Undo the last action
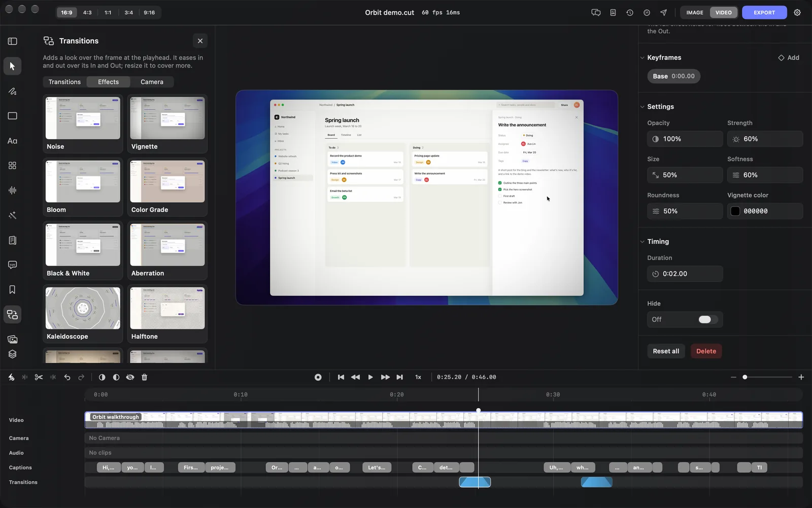Screen dimensions: 812x508 coord(67,377)
